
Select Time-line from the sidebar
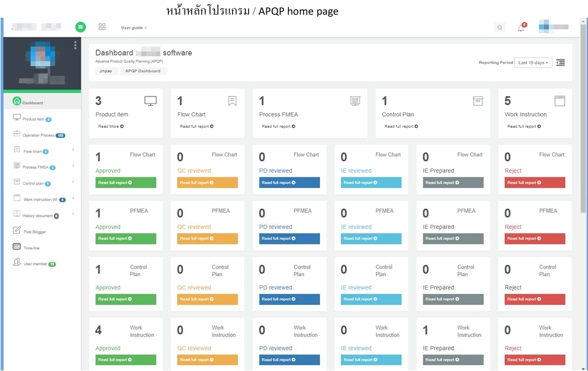[x=32, y=248]
